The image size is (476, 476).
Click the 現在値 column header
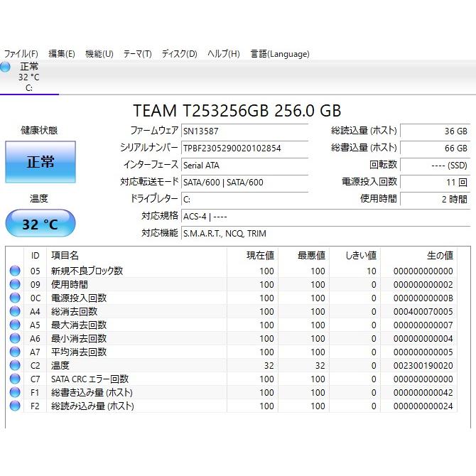coord(253,256)
